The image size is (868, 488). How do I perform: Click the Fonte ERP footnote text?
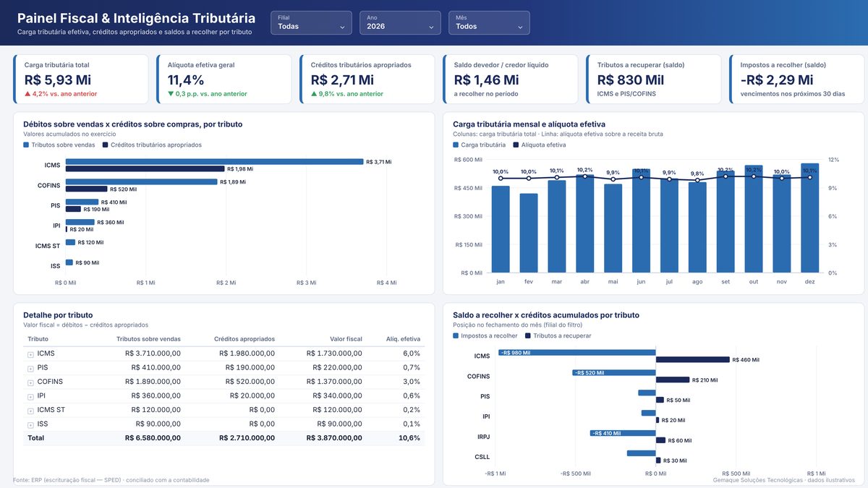[111, 480]
